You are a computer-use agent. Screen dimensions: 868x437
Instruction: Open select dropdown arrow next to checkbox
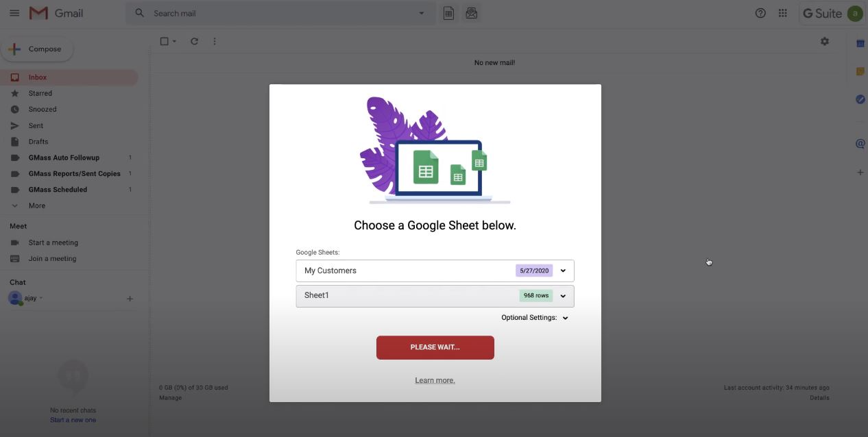pos(174,41)
